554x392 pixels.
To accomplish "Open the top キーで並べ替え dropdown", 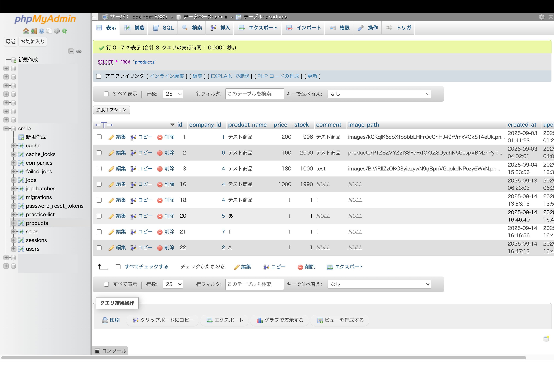I will pyautogui.click(x=379, y=94).
